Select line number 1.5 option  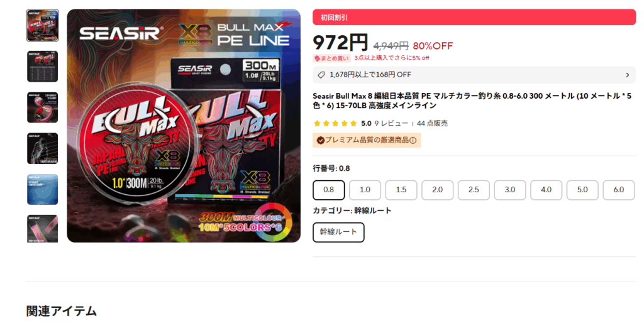tap(401, 190)
